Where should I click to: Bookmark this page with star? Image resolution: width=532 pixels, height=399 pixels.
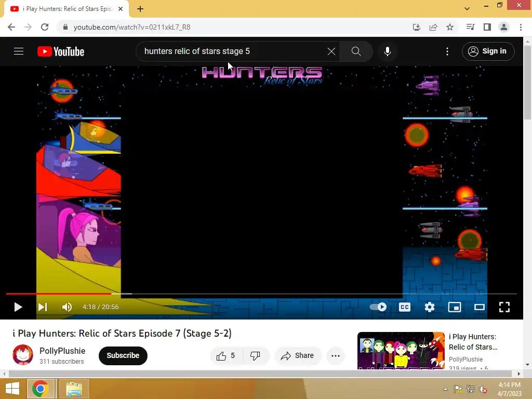coord(450,27)
